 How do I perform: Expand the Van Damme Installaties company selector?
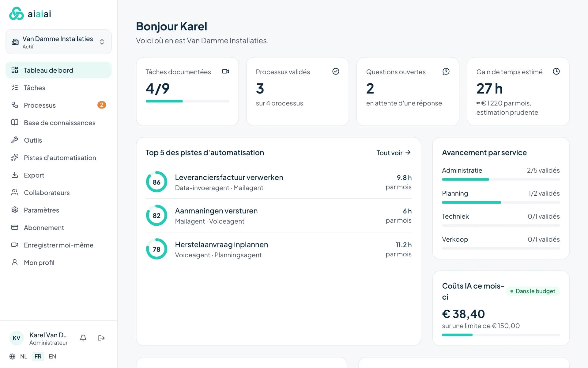point(58,42)
